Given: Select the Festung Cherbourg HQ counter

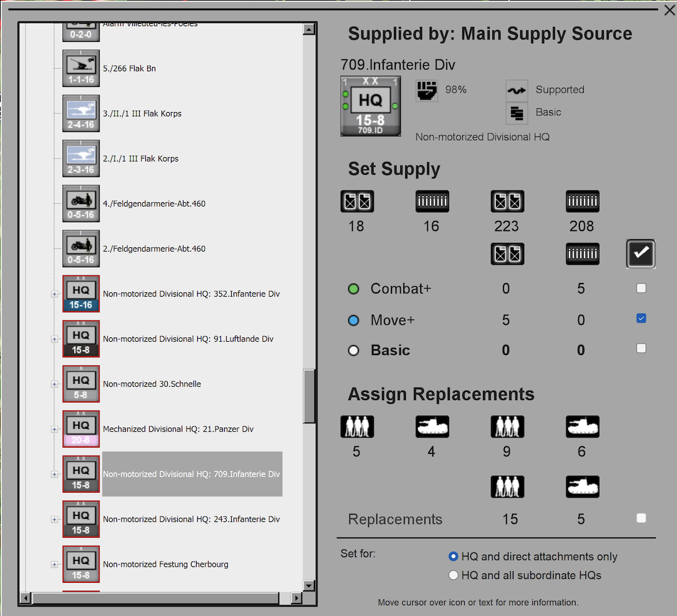Looking at the screenshot, I should [x=81, y=564].
